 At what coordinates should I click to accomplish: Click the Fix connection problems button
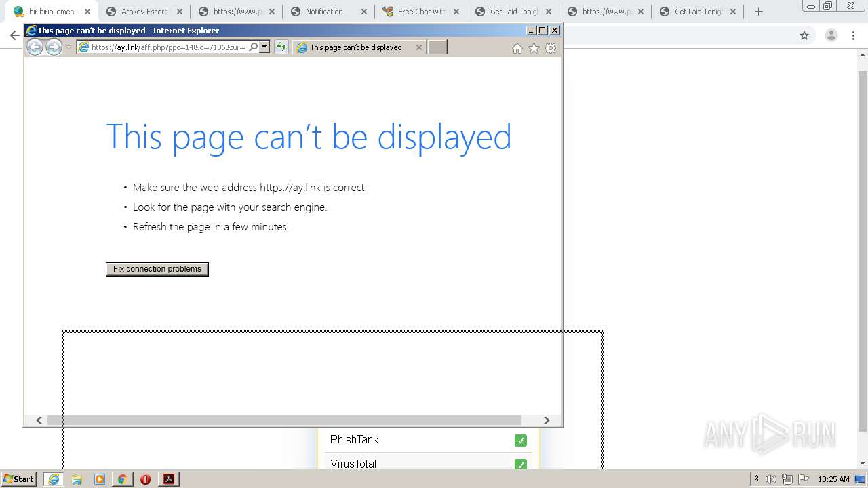coord(157,269)
